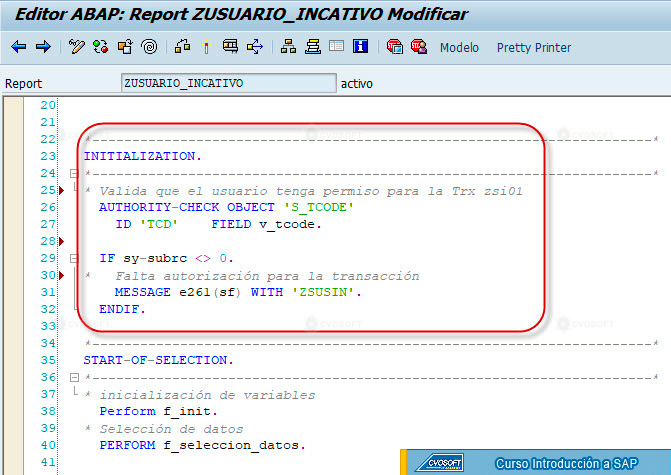Toggle Active/Inactive version icon
Screen dimensions: 671x475
click(101, 47)
